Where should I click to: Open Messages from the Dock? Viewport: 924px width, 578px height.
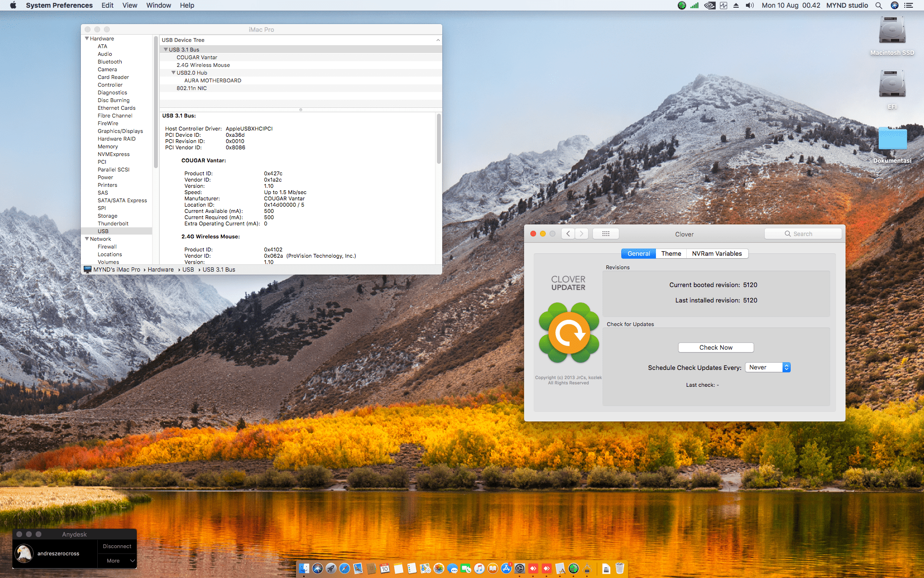click(x=452, y=568)
